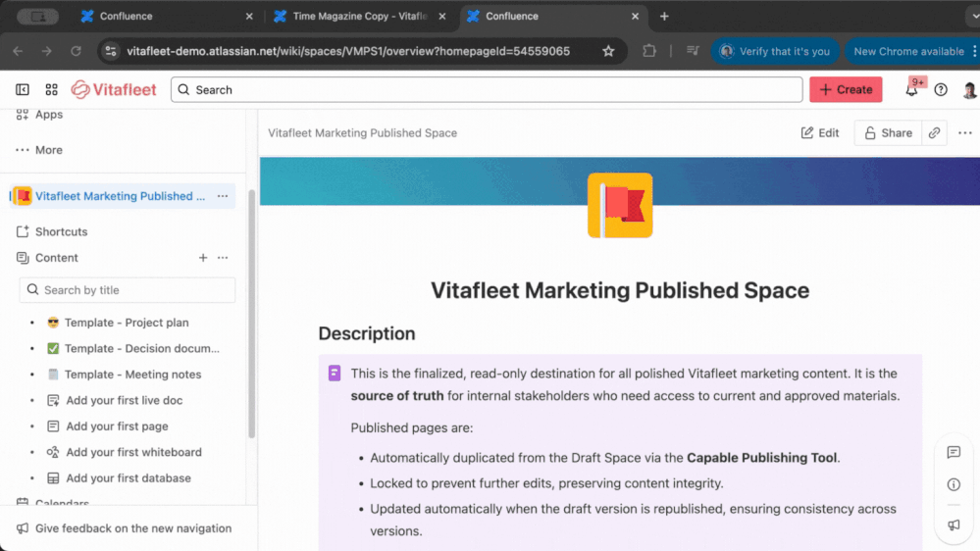
Task: Select Add your first live doc
Action: (x=124, y=400)
